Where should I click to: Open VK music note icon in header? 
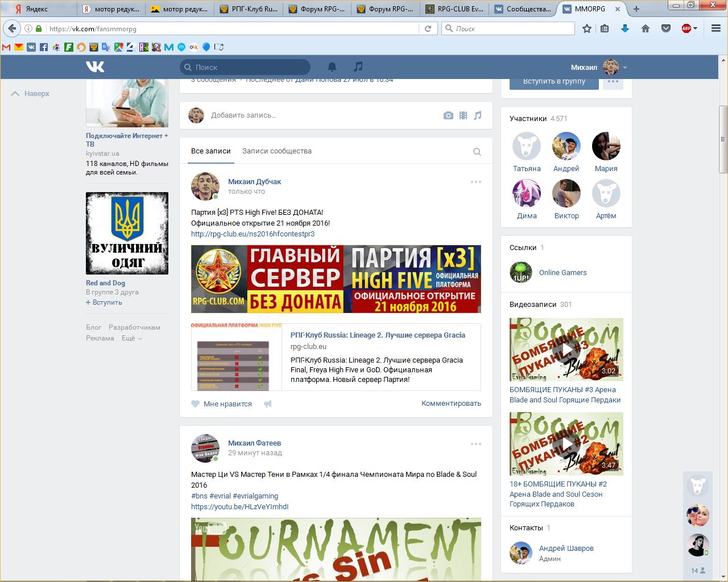pyautogui.click(x=358, y=67)
